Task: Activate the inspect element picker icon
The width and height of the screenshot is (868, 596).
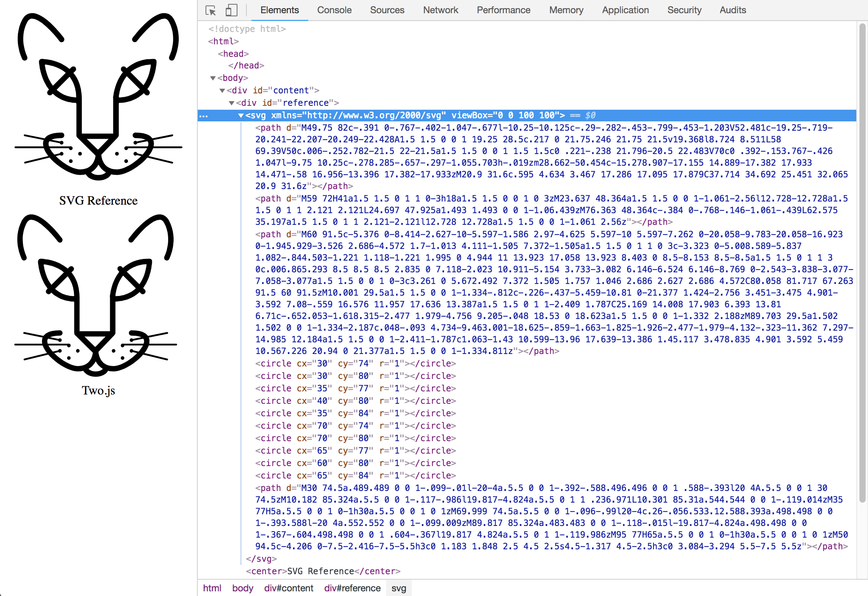Action: coord(210,11)
